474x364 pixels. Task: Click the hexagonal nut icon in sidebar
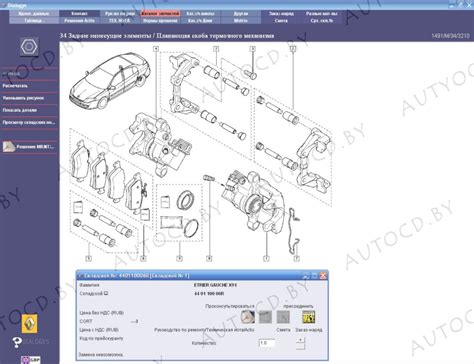point(29,46)
